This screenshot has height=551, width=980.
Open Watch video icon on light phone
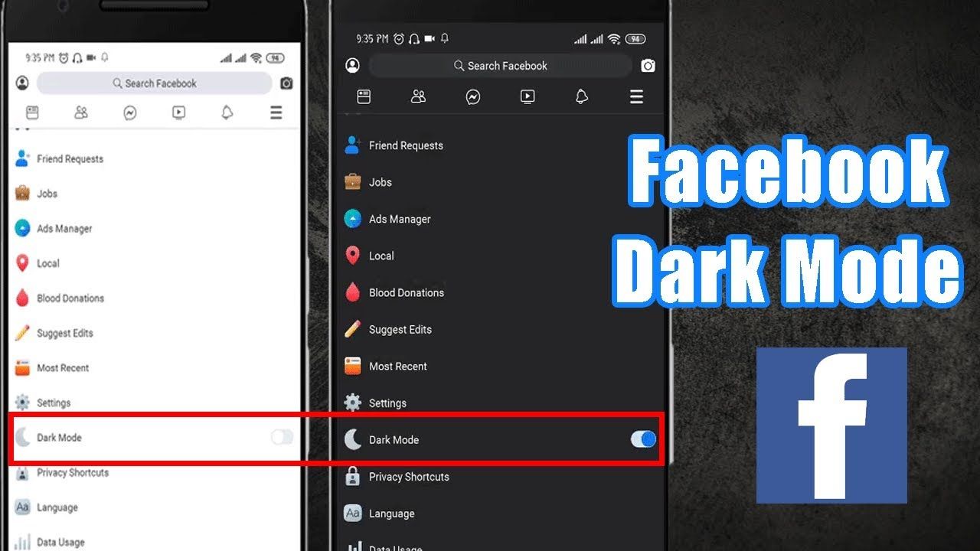(178, 112)
